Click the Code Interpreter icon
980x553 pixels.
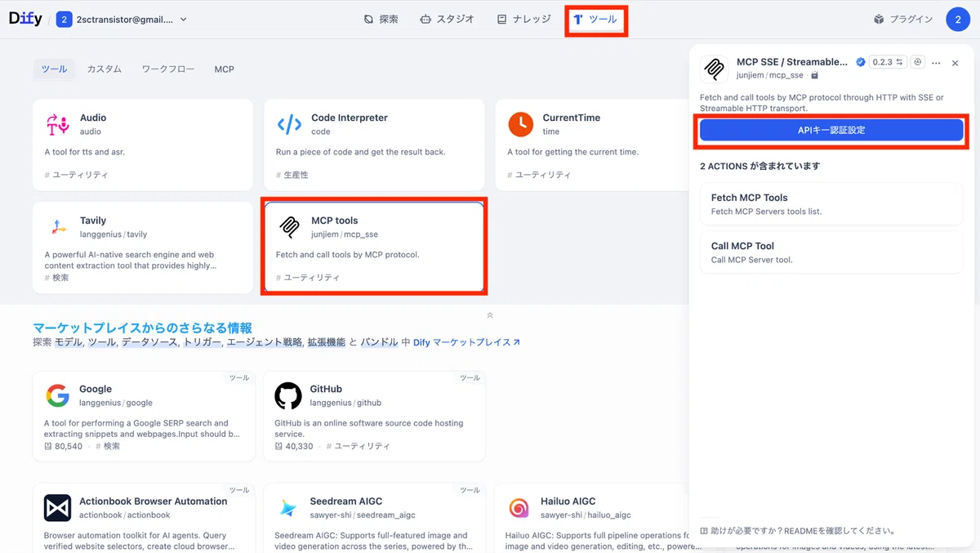click(289, 124)
